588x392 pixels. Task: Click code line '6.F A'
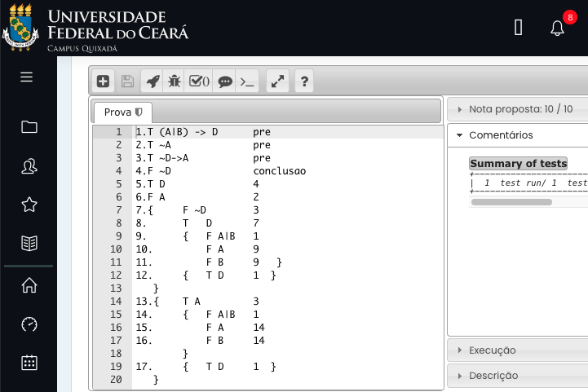point(150,197)
